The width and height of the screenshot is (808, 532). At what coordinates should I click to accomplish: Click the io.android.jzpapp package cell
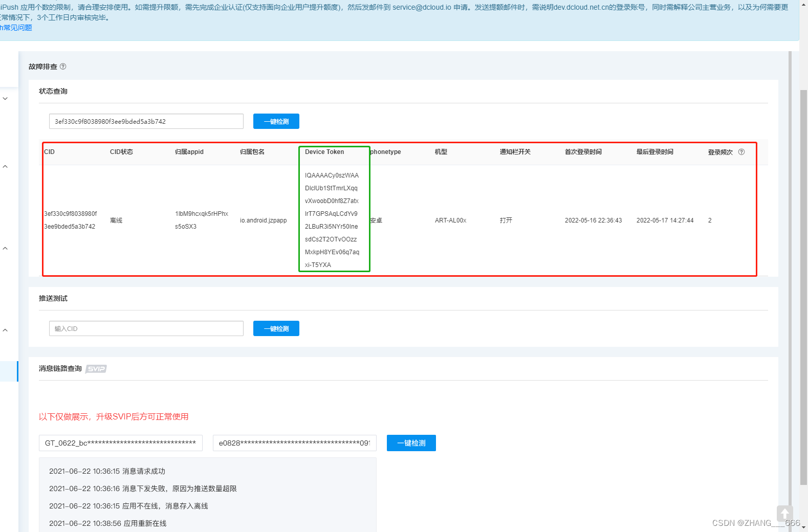(264, 220)
